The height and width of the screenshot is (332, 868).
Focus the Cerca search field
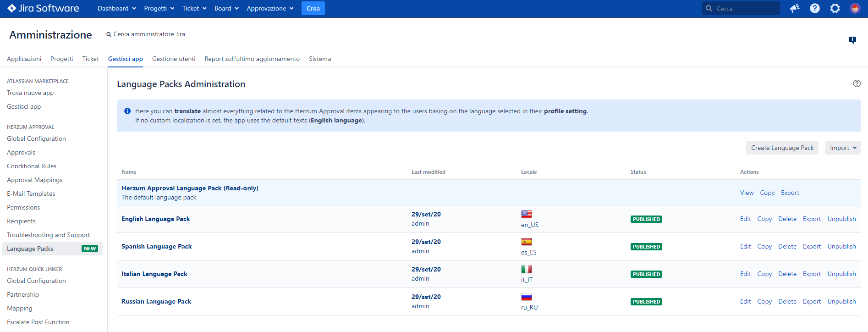pos(741,8)
